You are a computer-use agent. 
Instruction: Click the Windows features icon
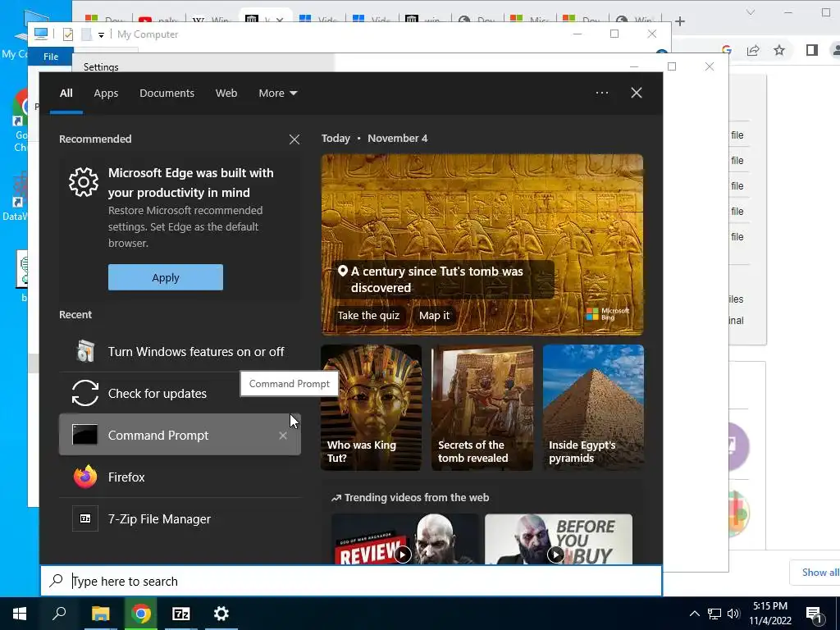85,351
